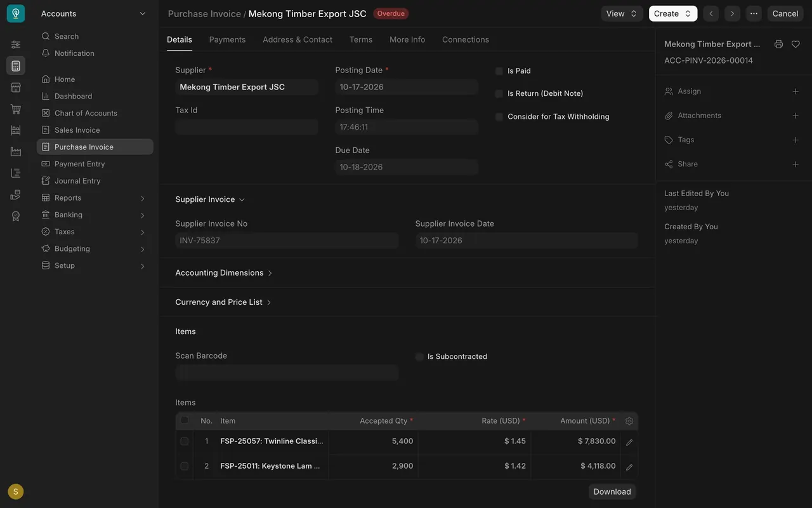Go to previous document arrow
The image size is (812, 508).
tap(711, 13)
